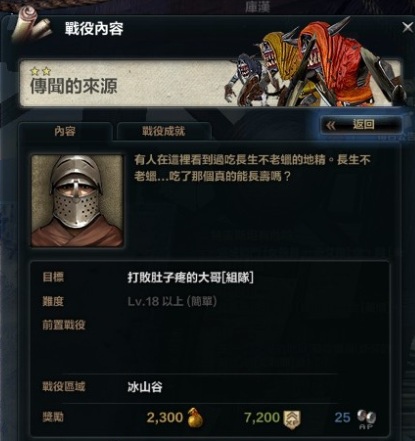Switch to the 內容 tab
Viewport: 415px width, 441px height.
coord(65,131)
